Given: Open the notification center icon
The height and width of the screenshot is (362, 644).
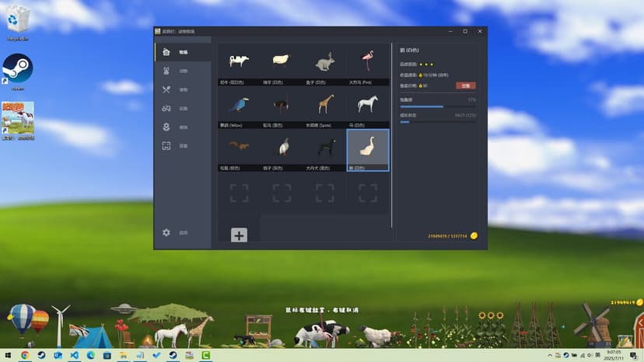Looking at the screenshot, I should [x=634, y=356].
